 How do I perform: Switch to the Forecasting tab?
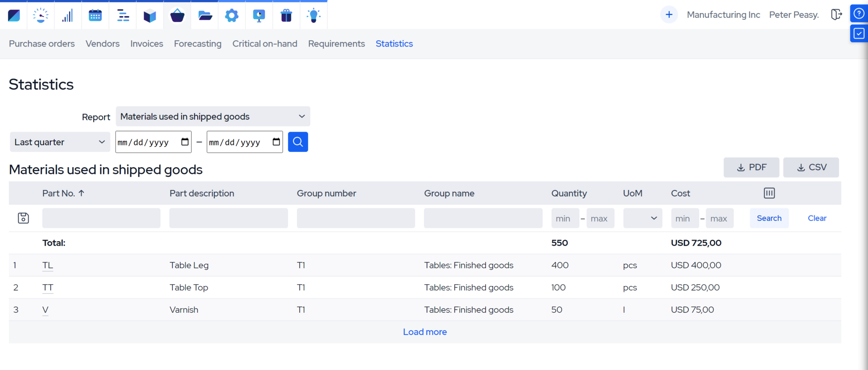198,44
